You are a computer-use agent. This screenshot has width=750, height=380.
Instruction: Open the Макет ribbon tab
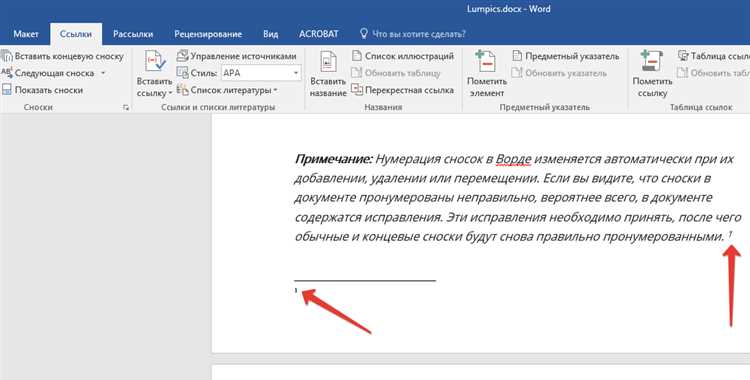tap(26, 34)
